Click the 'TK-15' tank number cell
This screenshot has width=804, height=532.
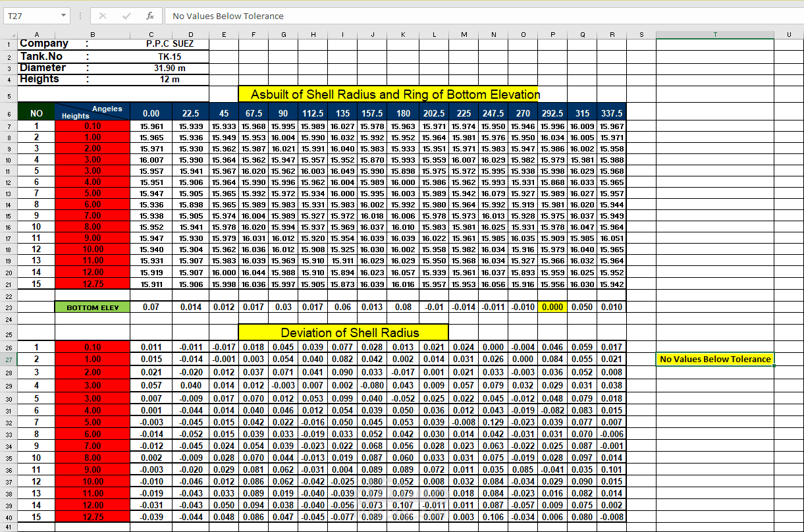[169, 57]
